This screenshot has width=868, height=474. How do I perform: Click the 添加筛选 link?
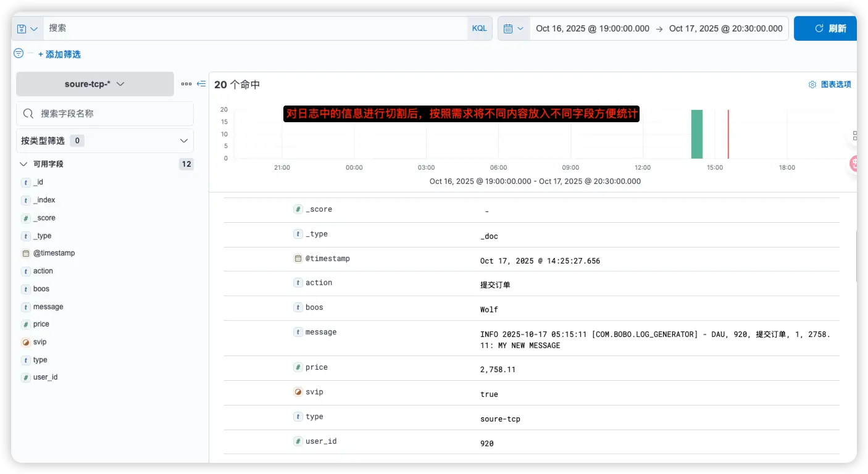point(59,54)
